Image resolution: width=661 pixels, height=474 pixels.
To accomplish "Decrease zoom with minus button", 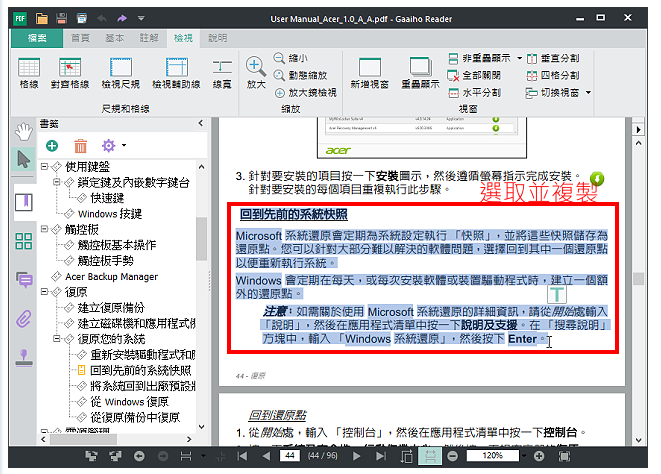I will (x=453, y=456).
